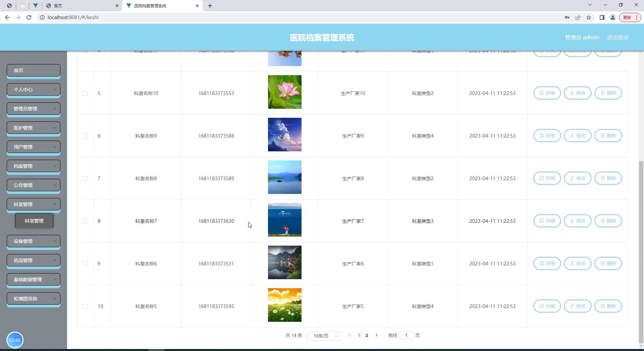Viewport: 644px width, 351px height.
Task: Select page 1 in pagination
Action: 359,335
